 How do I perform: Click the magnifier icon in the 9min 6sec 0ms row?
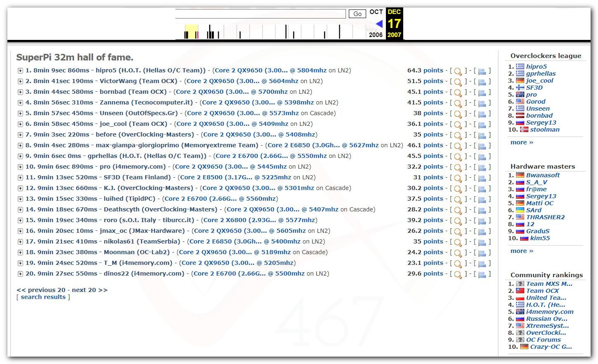[458, 157]
